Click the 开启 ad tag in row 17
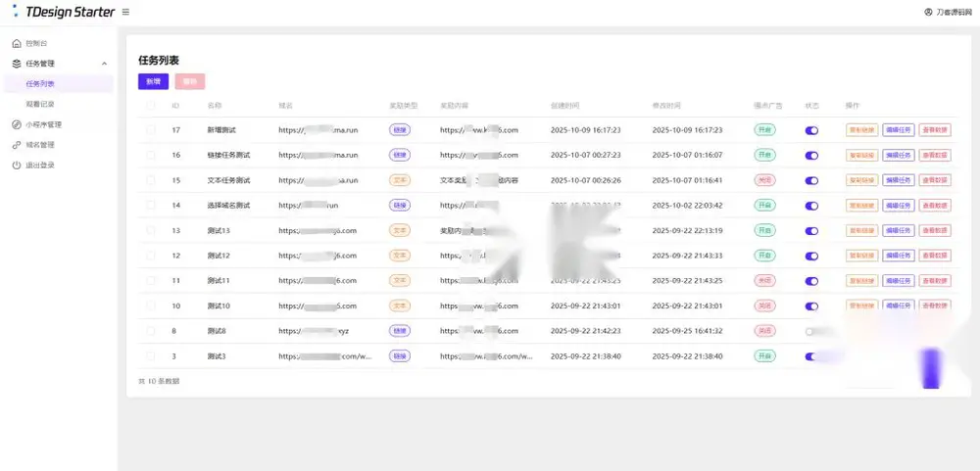 pyautogui.click(x=764, y=130)
